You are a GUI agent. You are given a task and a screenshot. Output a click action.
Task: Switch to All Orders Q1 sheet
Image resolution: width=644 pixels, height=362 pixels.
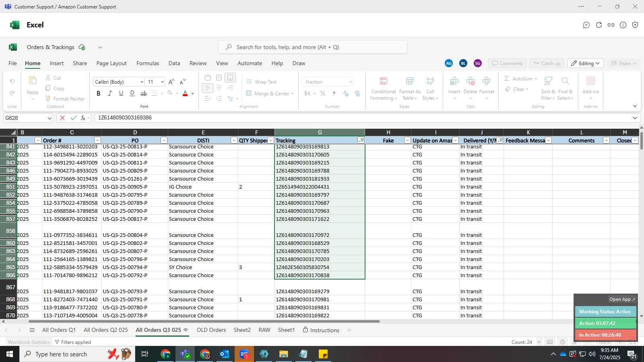59,330
